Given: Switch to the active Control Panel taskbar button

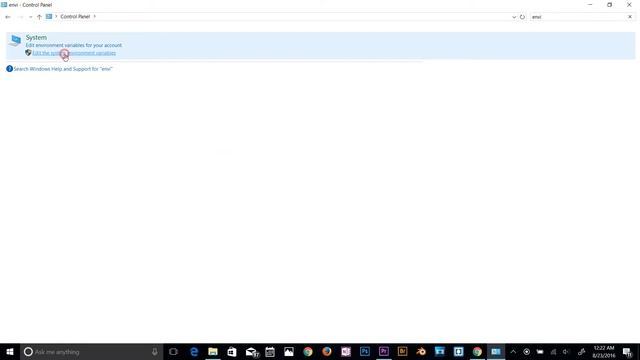Looking at the screenshot, I should point(496,351).
